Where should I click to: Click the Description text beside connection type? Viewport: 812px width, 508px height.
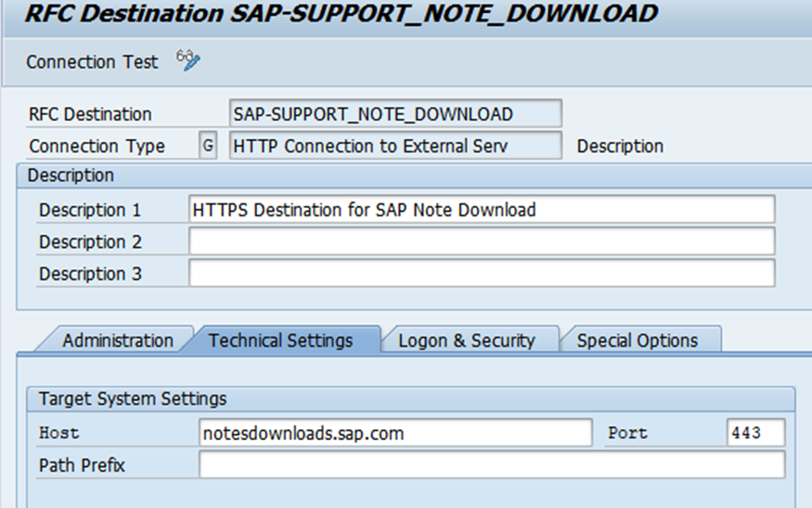click(620, 146)
